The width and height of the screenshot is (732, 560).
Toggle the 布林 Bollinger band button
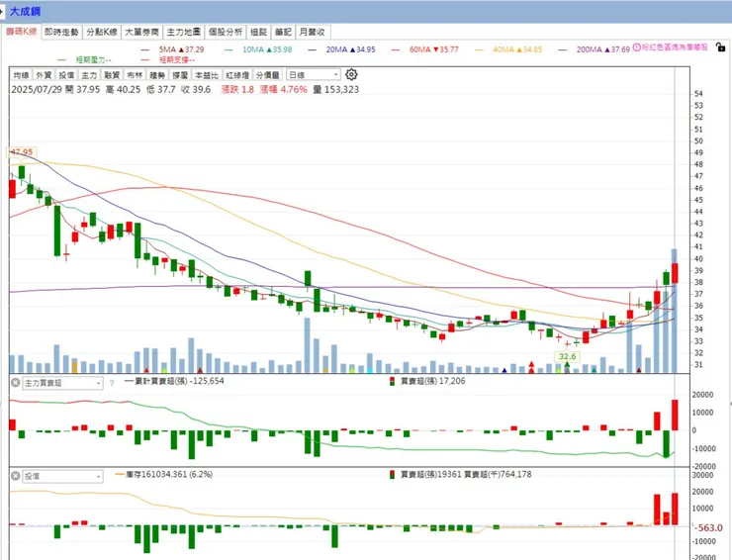point(135,75)
